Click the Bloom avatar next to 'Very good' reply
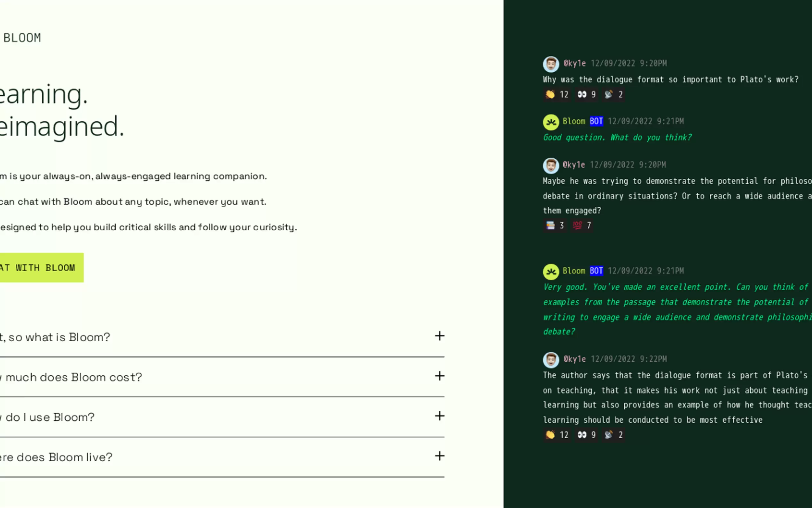 pos(551,272)
